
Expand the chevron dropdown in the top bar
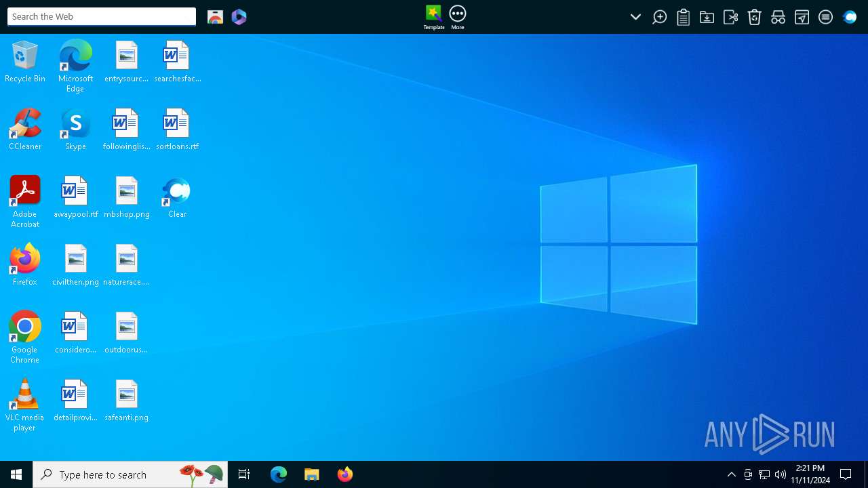point(635,17)
